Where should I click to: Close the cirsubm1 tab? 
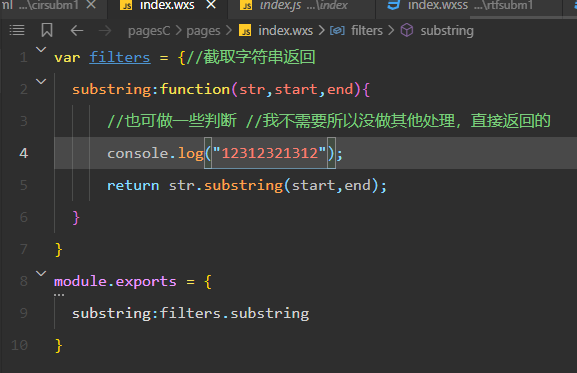coord(91,5)
